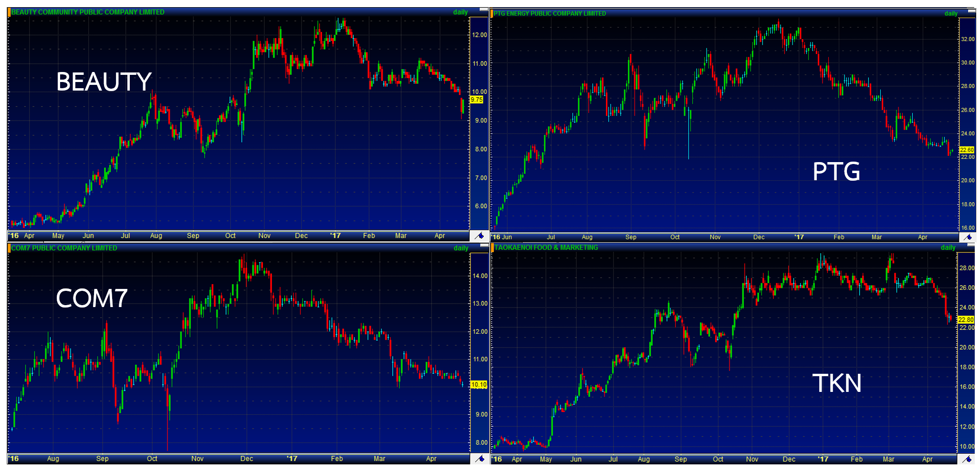The width and height of the screenshot is (980, 472).
Task: Click the flag icon under the BEAUTY chart
Action: [x=479, y=236]
